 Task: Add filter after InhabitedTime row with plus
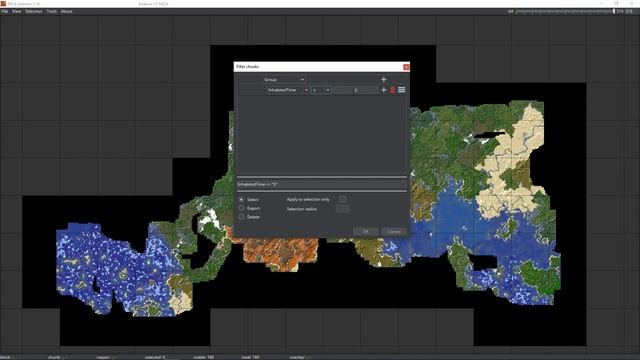click(x=383, y=90)
